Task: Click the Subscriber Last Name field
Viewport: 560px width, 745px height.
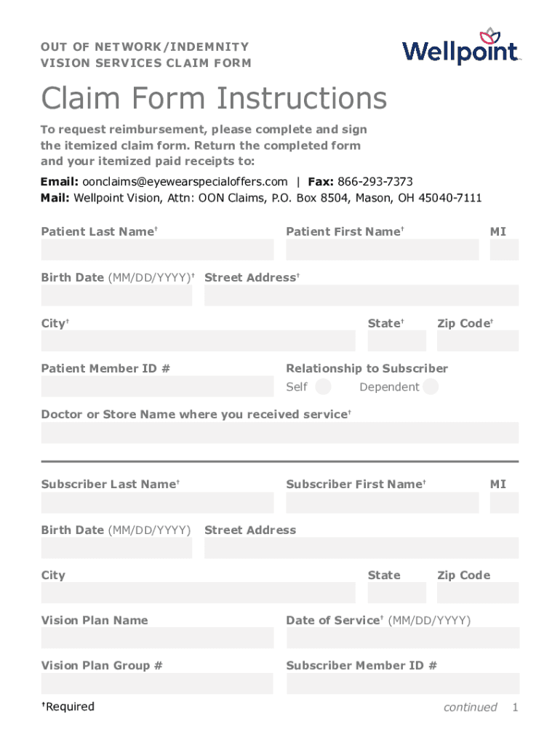Action: pos(157,502)
